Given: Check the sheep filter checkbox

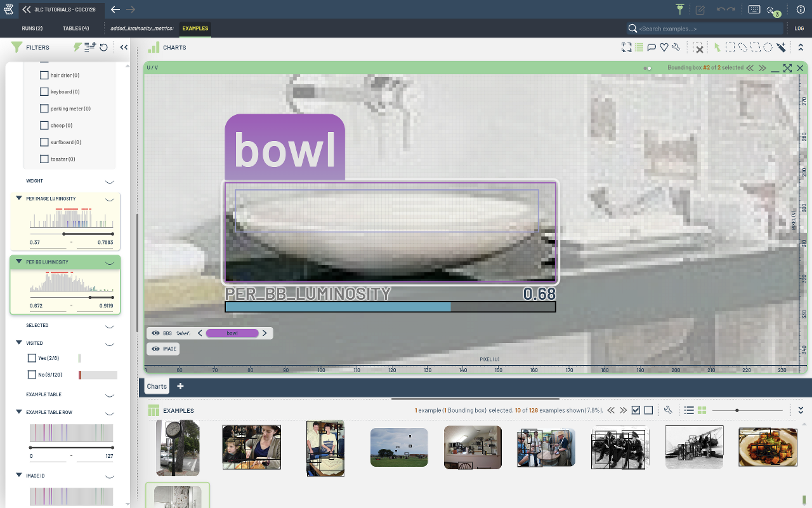Looking at the screenshot, I should (x=44, y=125).
